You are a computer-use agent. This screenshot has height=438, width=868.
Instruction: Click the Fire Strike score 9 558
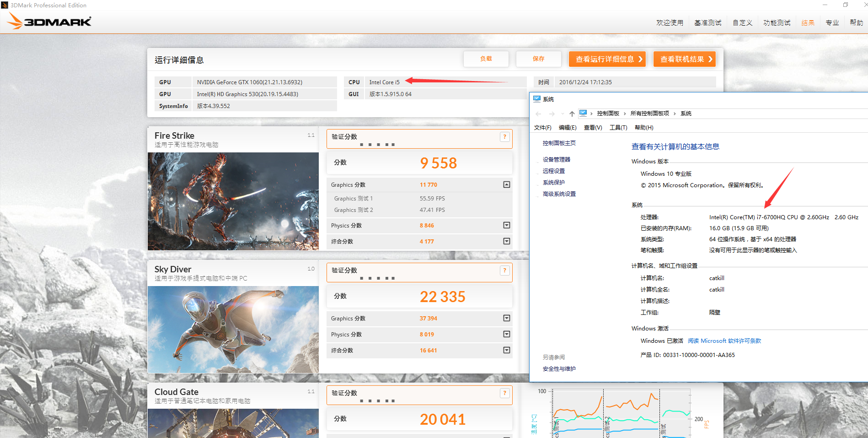(439, 163)
